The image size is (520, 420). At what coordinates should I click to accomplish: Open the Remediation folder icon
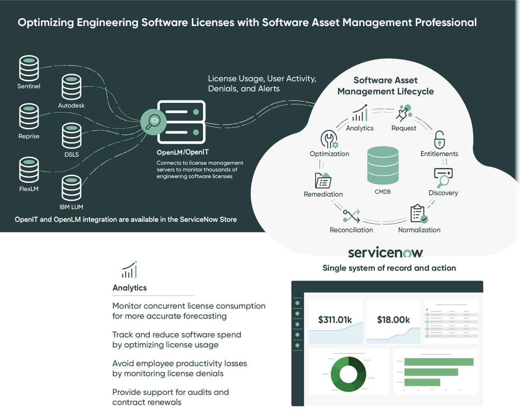(x=323, y=180)
